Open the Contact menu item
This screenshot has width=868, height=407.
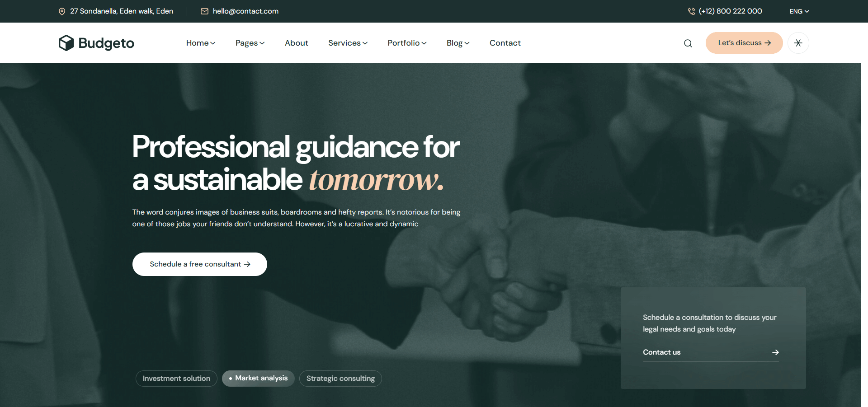[x=505, y=43]
